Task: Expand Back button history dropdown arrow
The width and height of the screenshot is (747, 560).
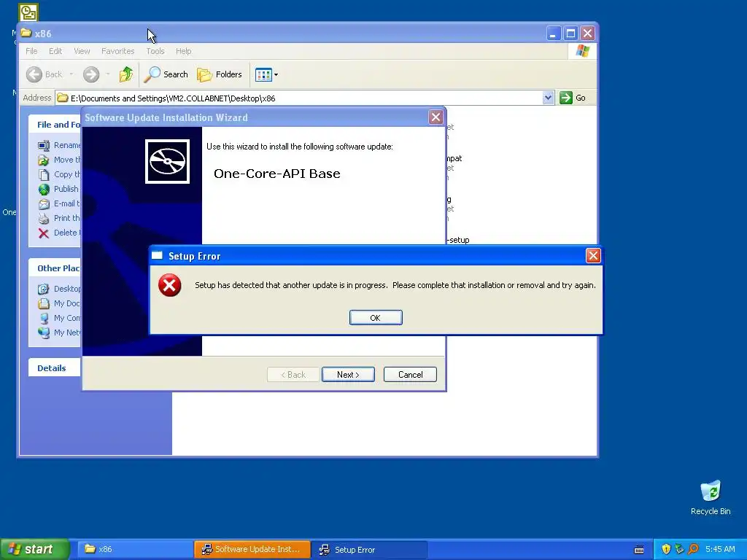Action: (x=71, y=74)
